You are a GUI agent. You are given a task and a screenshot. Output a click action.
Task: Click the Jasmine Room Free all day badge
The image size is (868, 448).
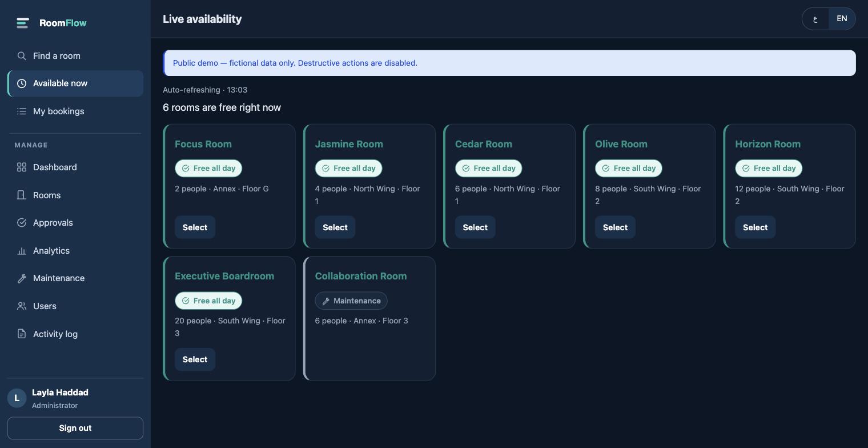point(349,169)
